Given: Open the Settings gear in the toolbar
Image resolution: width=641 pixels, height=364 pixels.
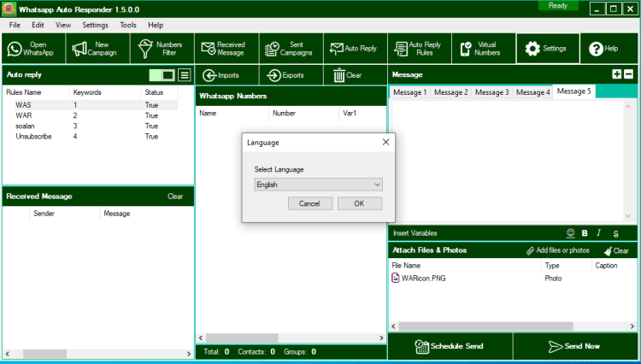Looking at the screenshot, I should (548, 49).
